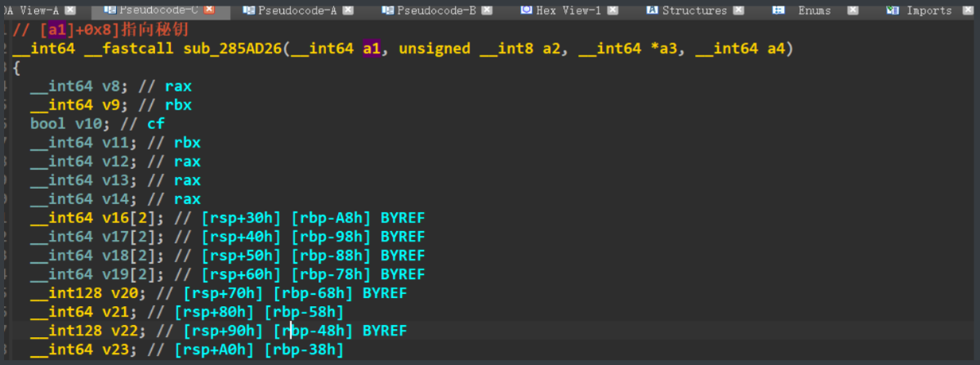The image size is (980, 365).
Task: Switch to the Structures tab
Action: [x=694, y=11]
